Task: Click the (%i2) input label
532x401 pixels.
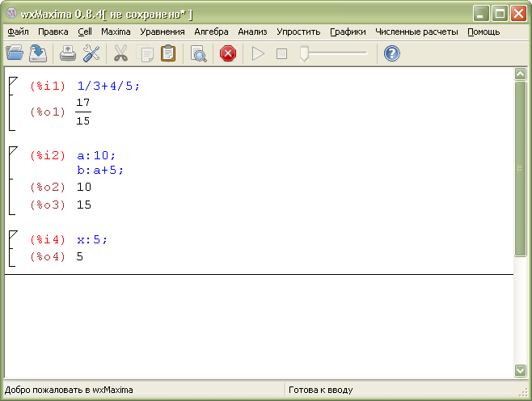Action: tap(48, 155)
